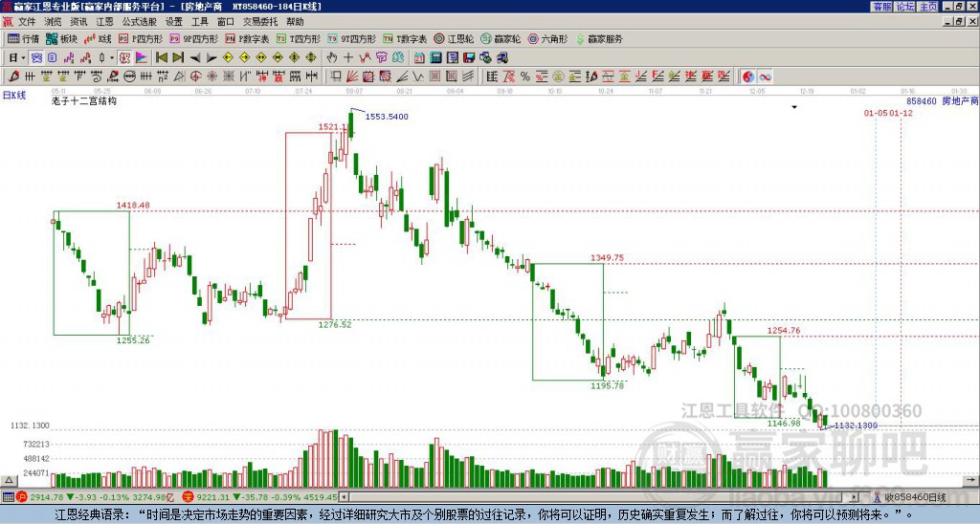The image size is (980, 524).
Task: Select the crosshair plus cursor tool
Action: click(348, 57)
